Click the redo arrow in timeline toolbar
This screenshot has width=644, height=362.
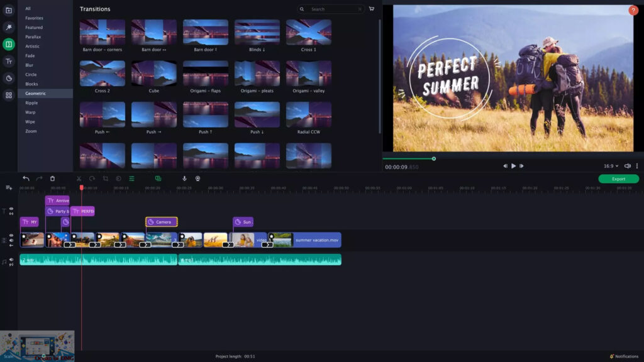(40, 178)
